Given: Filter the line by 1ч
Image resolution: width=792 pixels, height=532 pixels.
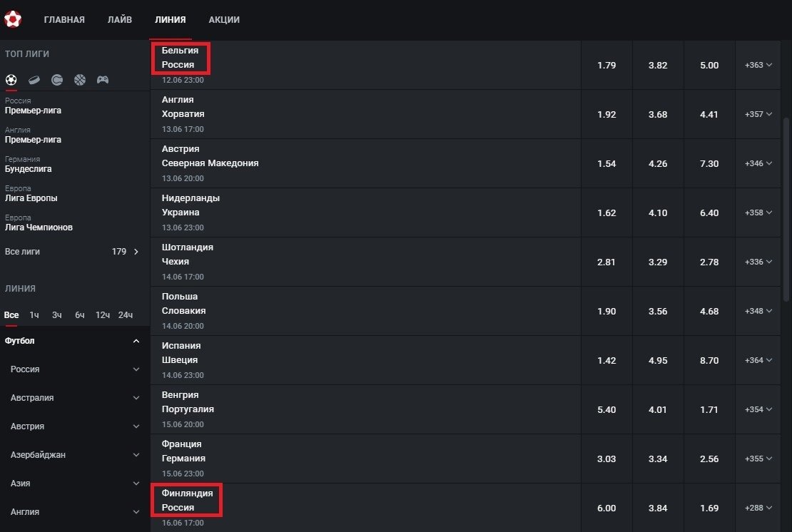Looking at the screenshot, I should 34,315.
